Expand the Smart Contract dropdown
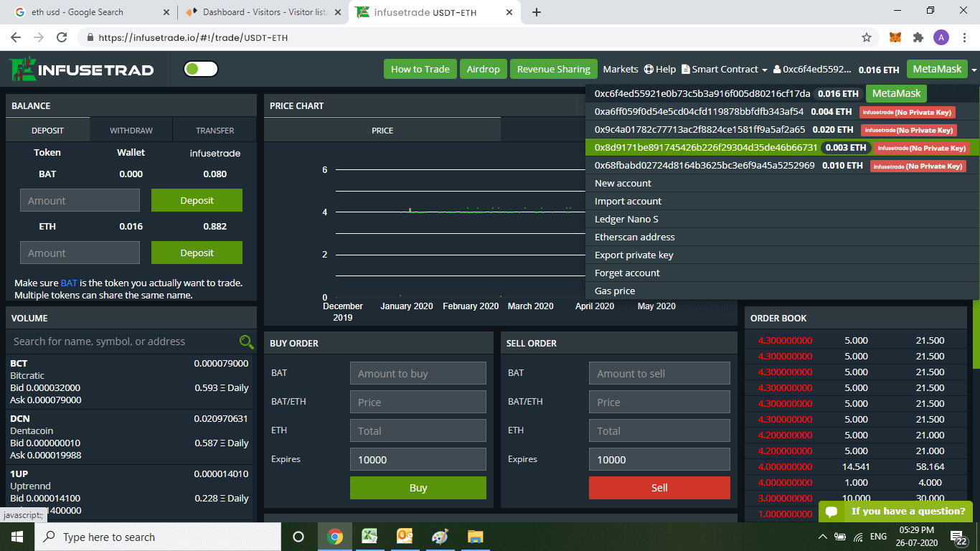This screenshot has height=551, width=980. [x=725, y=69]
